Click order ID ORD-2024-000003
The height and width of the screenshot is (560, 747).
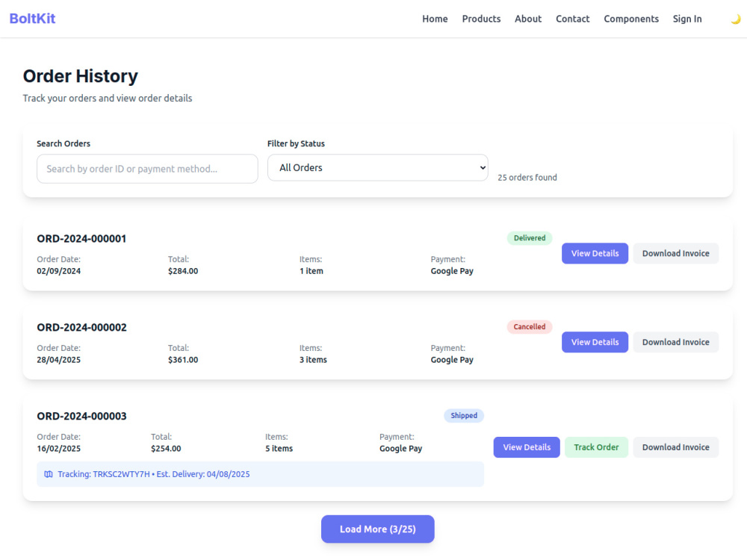point(81,416)
